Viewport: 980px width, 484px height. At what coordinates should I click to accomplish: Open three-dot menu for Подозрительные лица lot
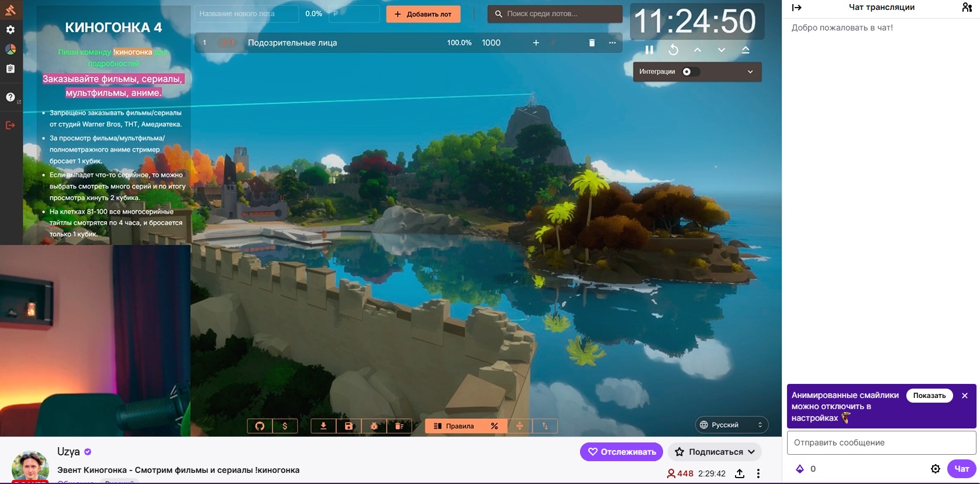[612, 43]
